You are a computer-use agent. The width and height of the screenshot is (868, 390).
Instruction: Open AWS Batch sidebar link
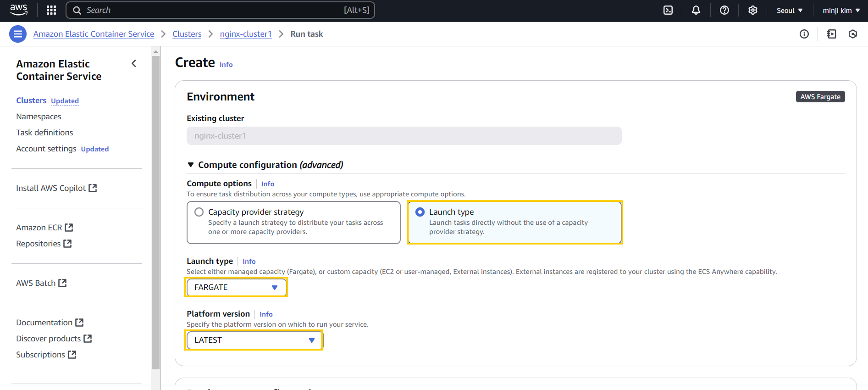[36, 283]
